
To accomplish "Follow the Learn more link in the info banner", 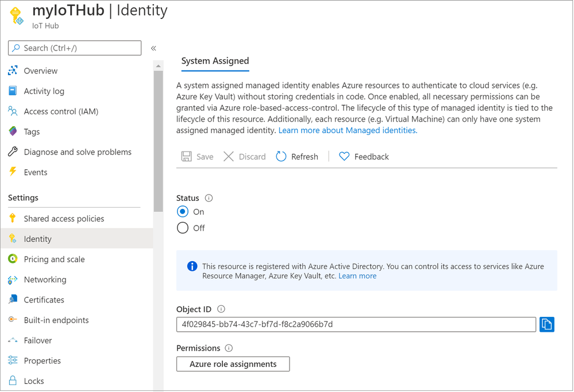I will [357, 276].
